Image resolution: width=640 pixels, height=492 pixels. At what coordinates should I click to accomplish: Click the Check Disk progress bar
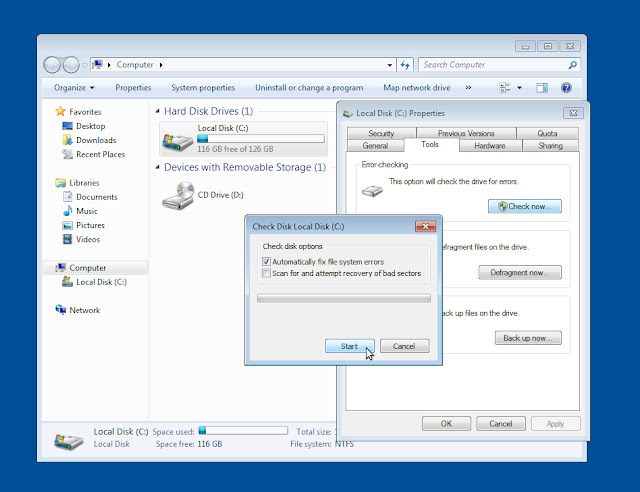tap(344, 298)
